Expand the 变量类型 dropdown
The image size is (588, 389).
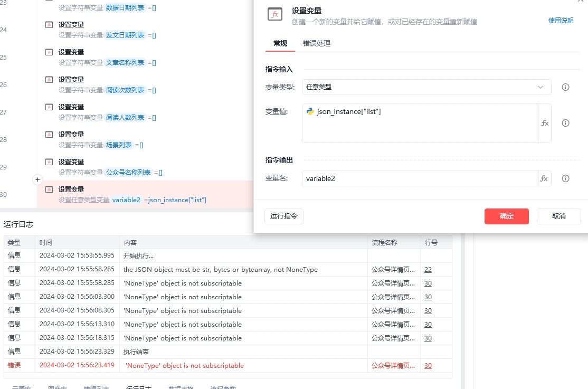click(426, 87)
